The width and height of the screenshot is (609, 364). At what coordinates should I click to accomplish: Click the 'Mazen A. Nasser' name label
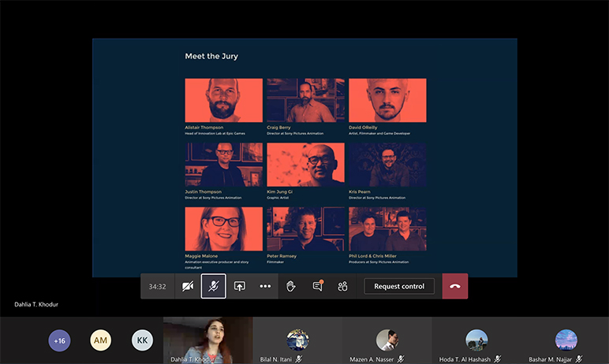coord(372,359)
